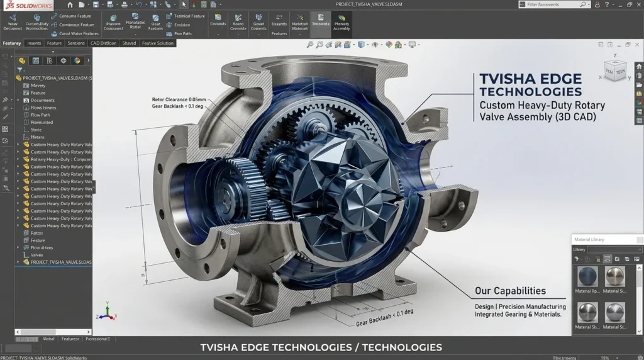
Task: Click the Filter fansvents search field
Action: point(554,4)
